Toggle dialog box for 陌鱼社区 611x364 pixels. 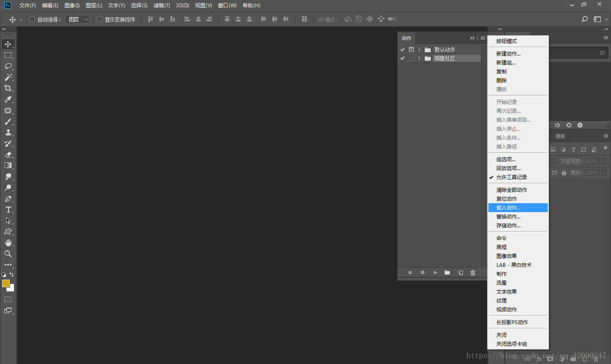click(x=411, y=58)
